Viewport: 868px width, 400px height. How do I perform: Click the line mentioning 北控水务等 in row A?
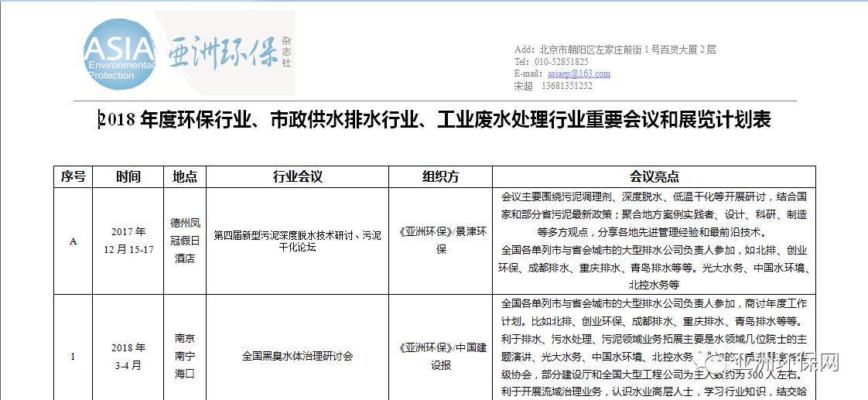[654, 285]
